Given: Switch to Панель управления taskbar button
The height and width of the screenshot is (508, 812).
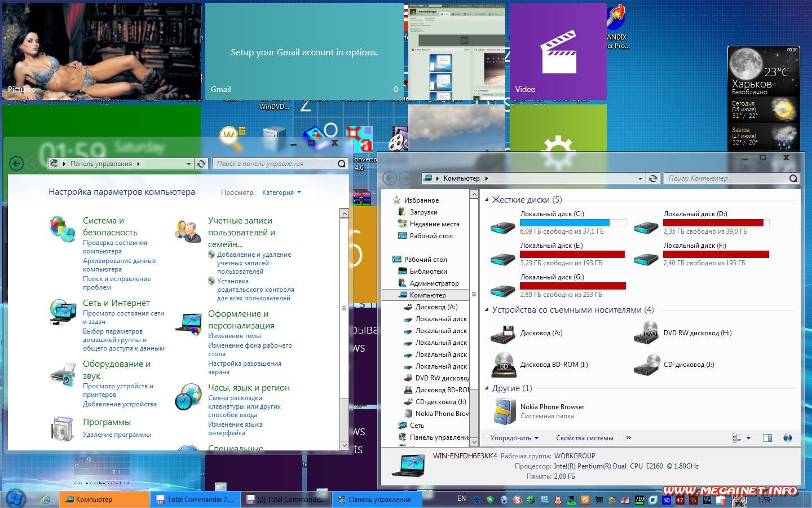Looking at the screenshot, I should (x=377, y=500).
